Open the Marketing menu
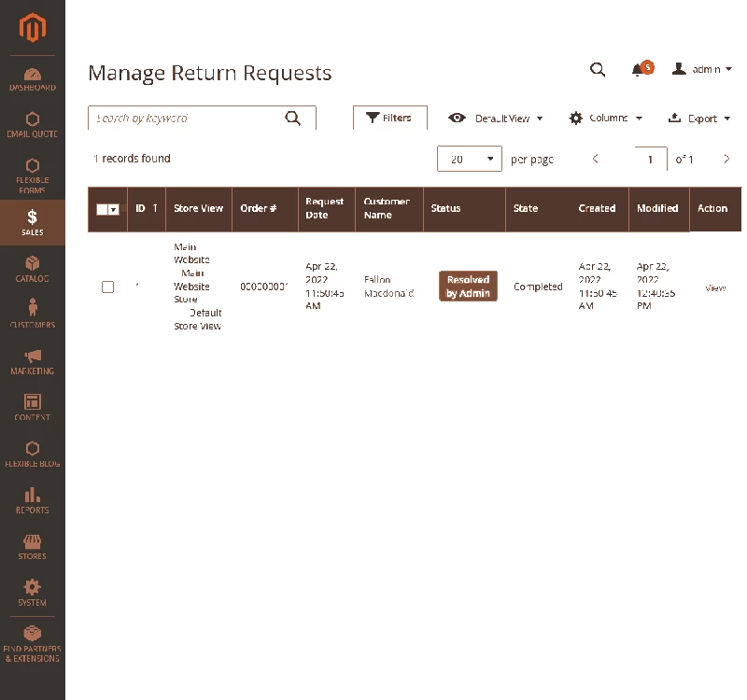The height and width of the screenshot is (700, 747). [33, 362]
